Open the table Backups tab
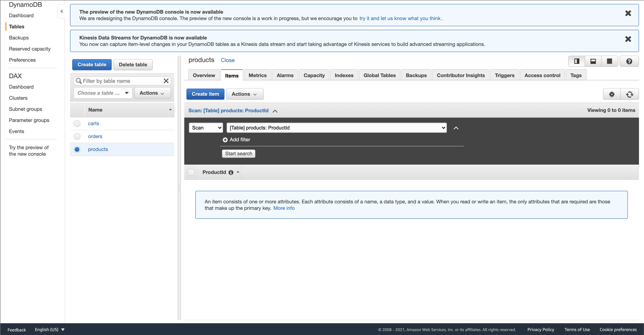 pos(416,75)
